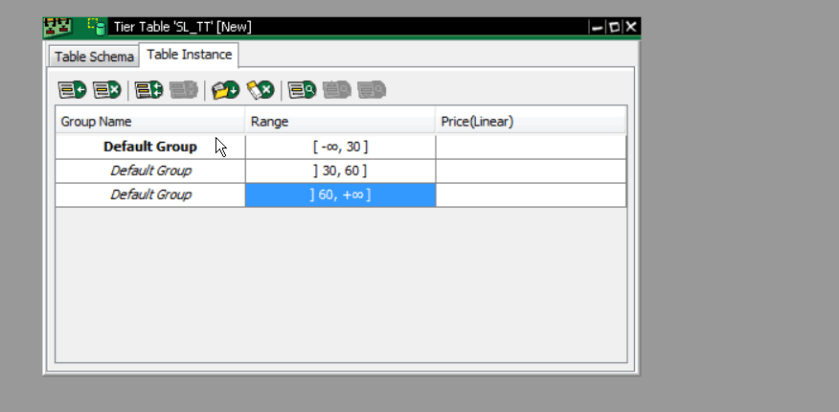Click the highlighted ] 60, +∞ ] range cell
This screenshot has width=839, height=412.
pos(340,195)
